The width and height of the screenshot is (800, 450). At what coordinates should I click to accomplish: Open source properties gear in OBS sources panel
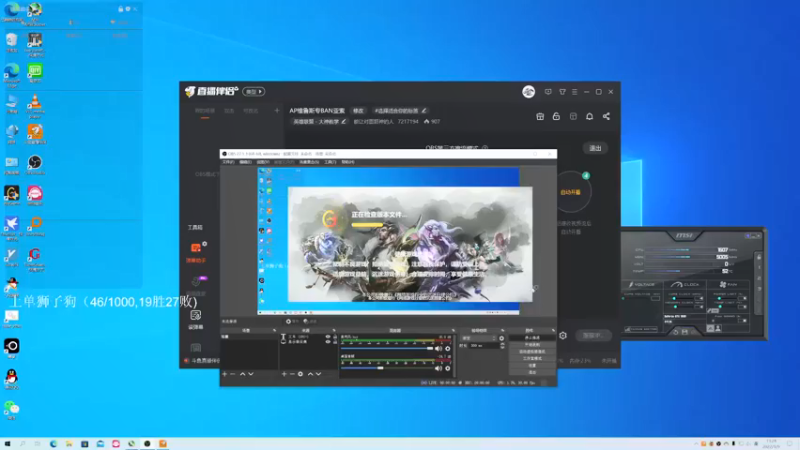pos(301,374)
